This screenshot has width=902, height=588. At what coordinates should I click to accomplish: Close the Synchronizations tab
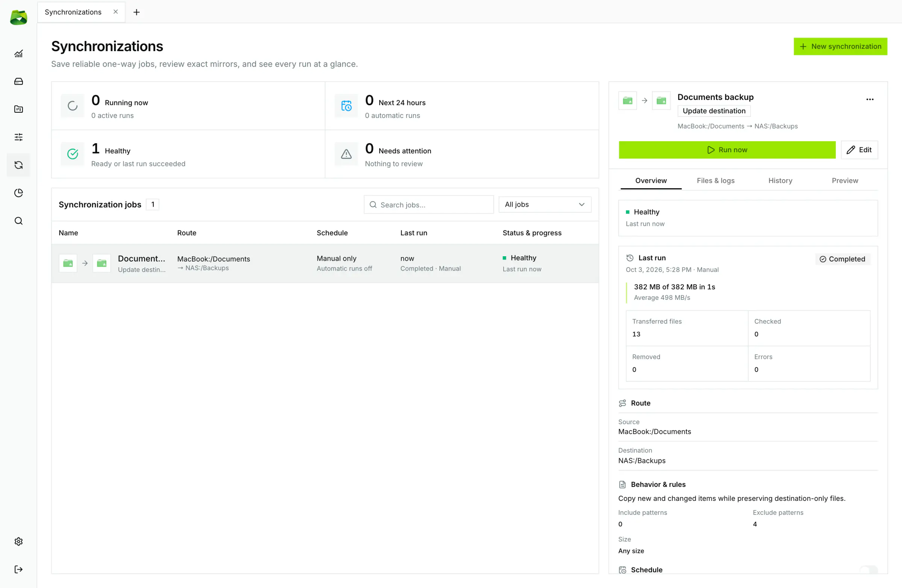[x=116, y=12]
